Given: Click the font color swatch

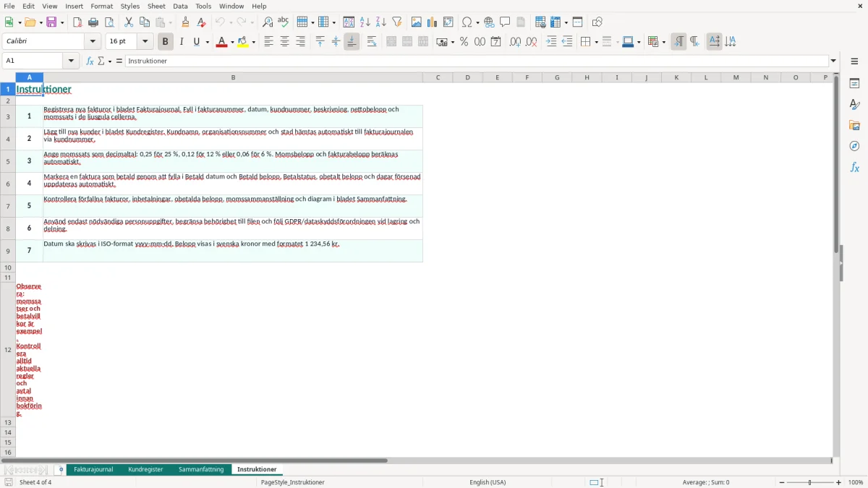Looking at the screenshot, I should 221,42.
